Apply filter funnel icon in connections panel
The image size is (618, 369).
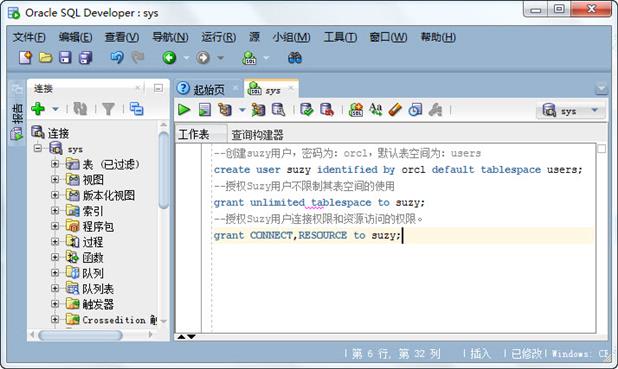pyautogui.click(x=108, y=109)
